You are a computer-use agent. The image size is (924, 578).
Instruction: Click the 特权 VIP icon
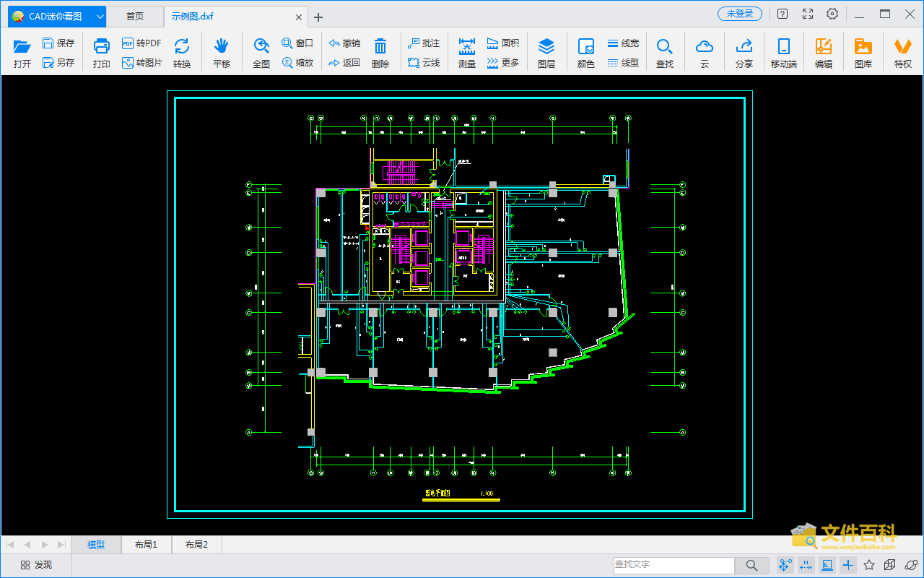903,46
